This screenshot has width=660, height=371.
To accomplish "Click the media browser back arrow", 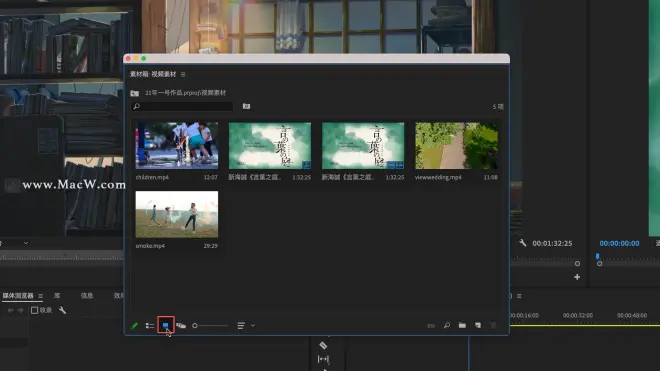I will (x=10, y=310).
